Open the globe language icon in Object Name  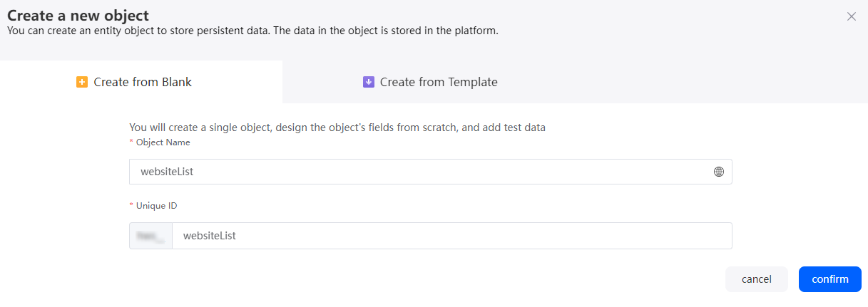click(719, 172)
